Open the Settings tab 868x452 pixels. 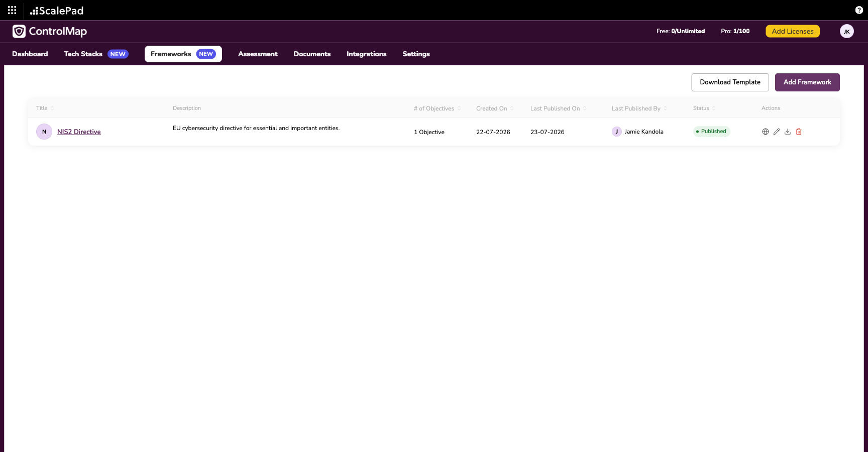coord(416,54)
